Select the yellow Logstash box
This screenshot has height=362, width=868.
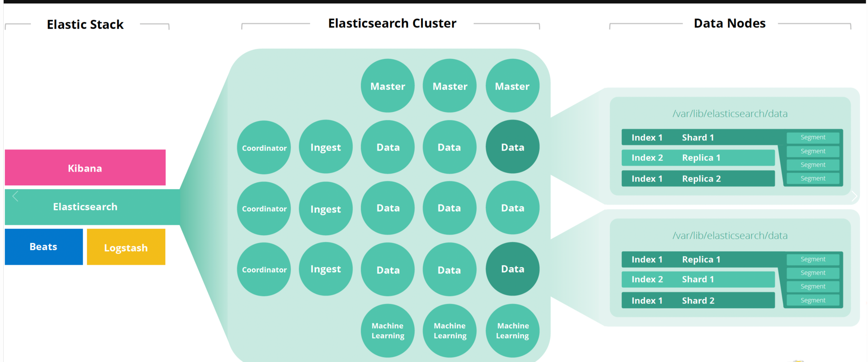coord(126,247)
